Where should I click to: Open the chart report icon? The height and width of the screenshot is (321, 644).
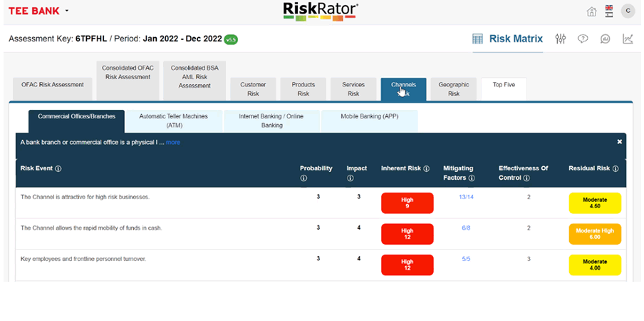tap(628, 39)
